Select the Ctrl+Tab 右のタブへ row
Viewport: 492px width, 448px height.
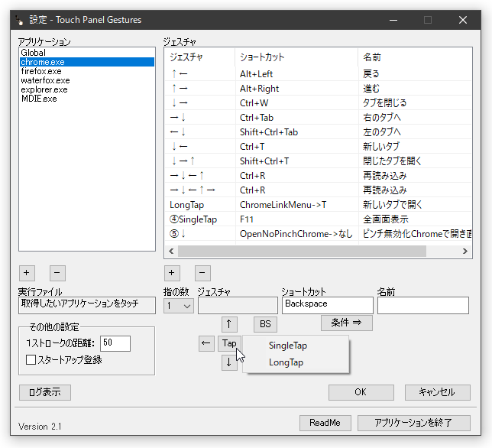pos(318,118)
